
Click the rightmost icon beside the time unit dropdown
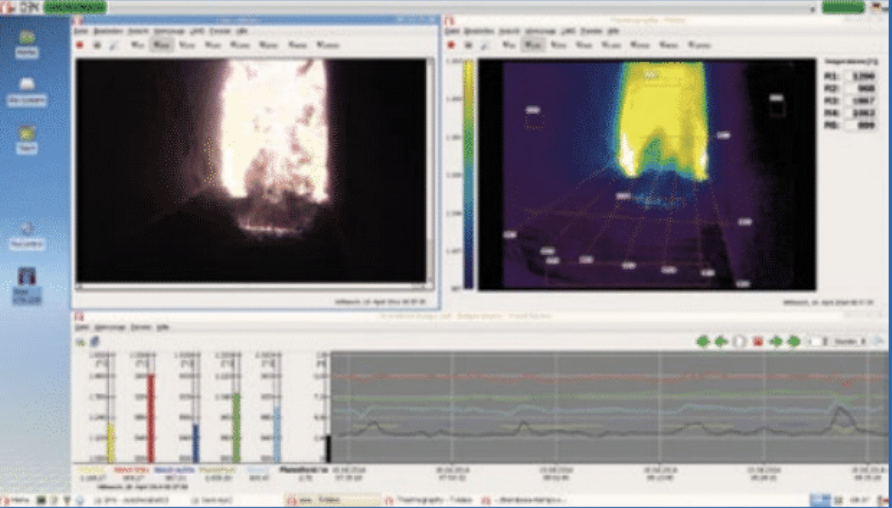[x=878, y=341]
